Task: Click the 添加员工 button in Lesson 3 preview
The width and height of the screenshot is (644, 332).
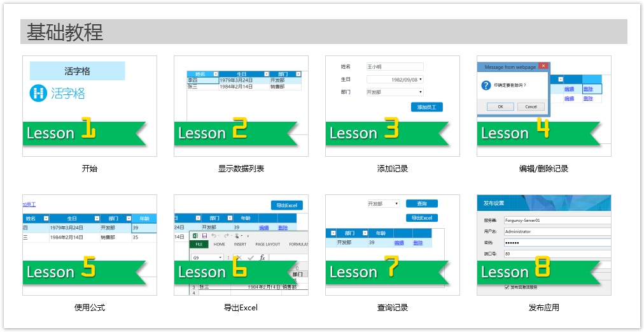Action: click(x=427, y=108)
